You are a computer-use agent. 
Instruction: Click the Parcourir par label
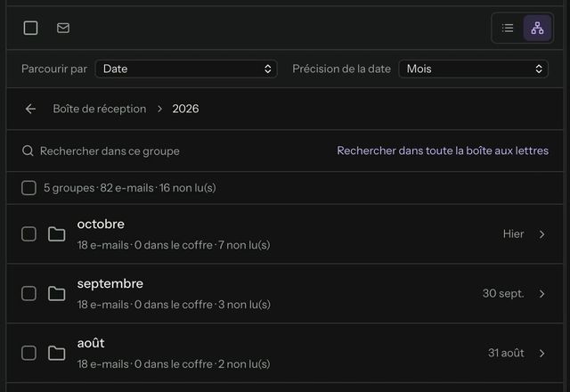click(54, 69)
